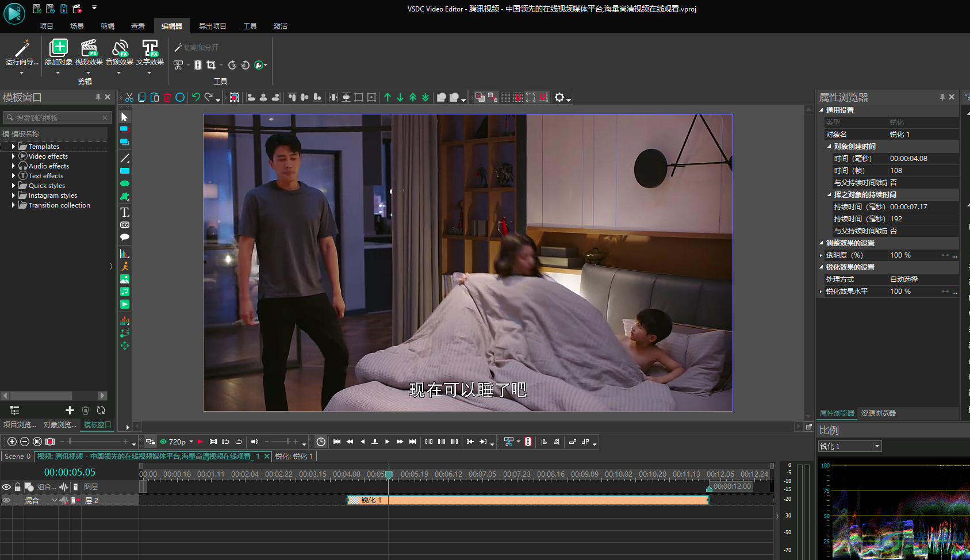
Task: Click the crop tool icon in the Tools group
Action: point(211,65)
